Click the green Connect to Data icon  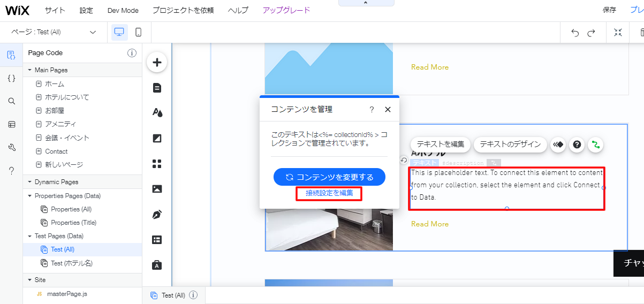point(595,145)
